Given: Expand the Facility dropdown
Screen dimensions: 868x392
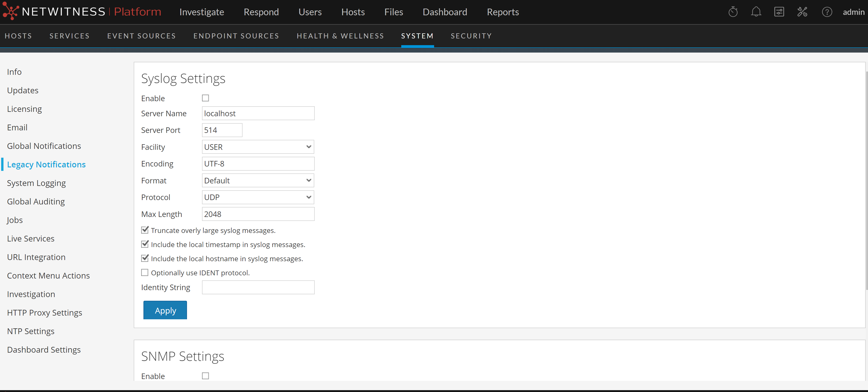Looking at the screenshot, I should 258,147.
